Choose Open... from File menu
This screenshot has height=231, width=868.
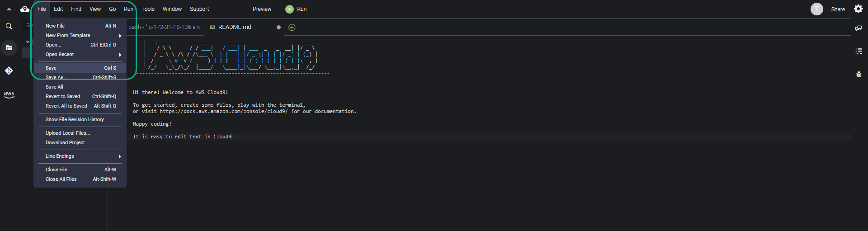click(x=80, y=45)
